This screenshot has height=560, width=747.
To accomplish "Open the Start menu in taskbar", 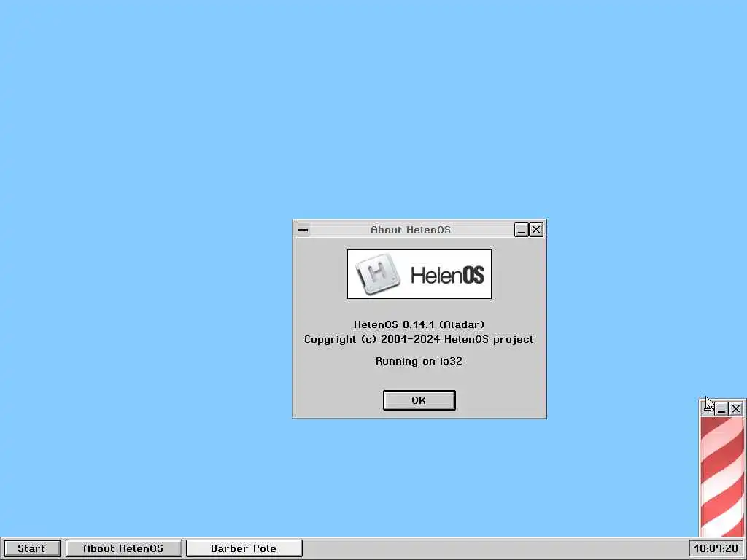I will point(32,548).
